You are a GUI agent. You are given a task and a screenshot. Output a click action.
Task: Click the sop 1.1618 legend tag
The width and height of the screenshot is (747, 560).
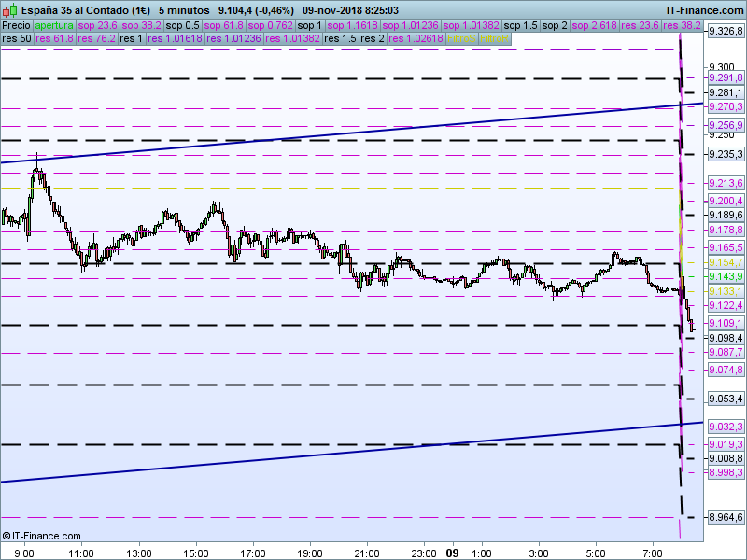pyautogui.click(x=353, y=26)
